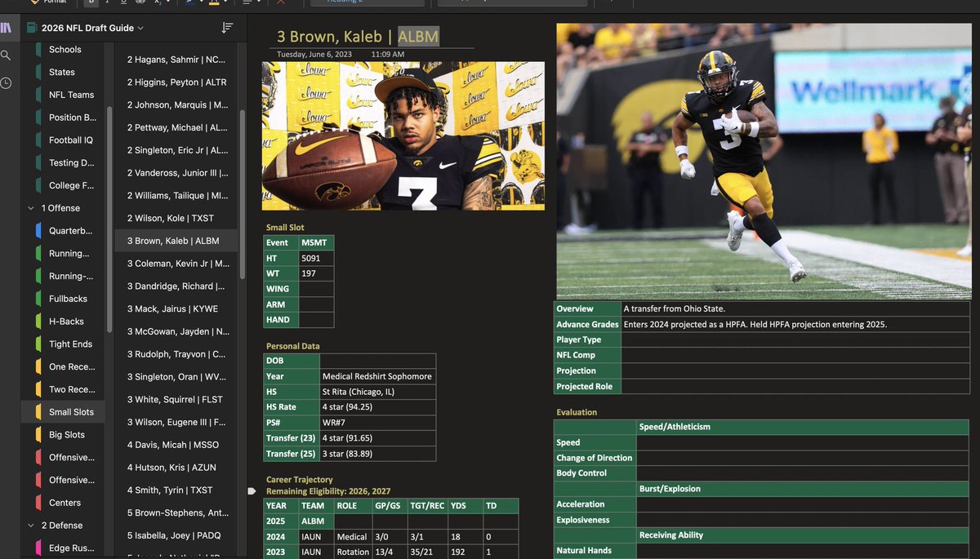
Task: Click the page title 3 Brown, Kaleb | ALBM
Action: [358, 36]
